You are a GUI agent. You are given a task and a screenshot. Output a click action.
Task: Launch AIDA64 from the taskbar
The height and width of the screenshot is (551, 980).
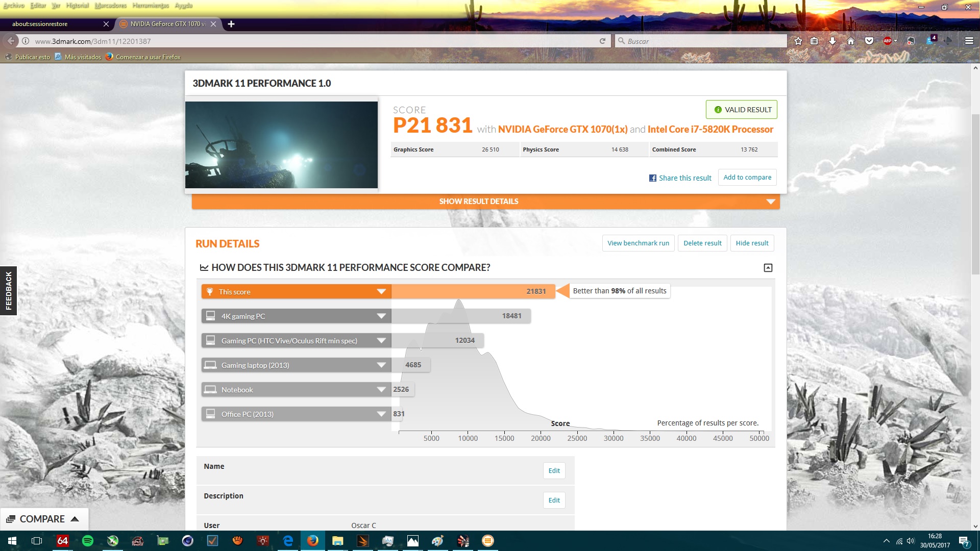(62, 541)
